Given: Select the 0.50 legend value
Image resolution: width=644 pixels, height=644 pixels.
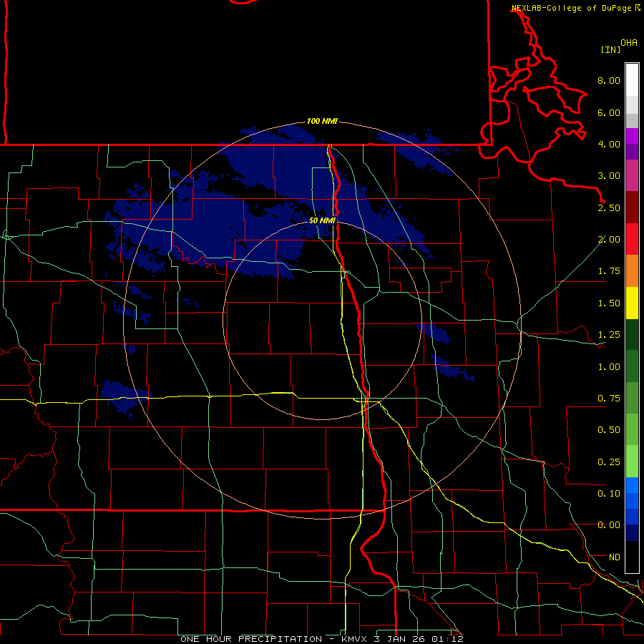Looking at the screenshot, I should click(x=609, y=430).
